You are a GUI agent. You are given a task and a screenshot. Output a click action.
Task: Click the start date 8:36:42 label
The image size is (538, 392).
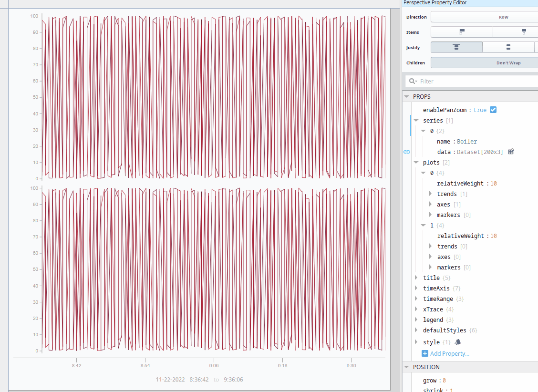pos(199,380)
